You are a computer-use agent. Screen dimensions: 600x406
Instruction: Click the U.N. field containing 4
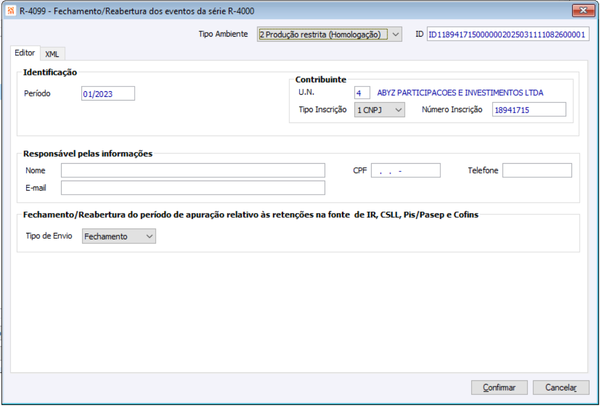pyautogui.click(x=362, y=93)
